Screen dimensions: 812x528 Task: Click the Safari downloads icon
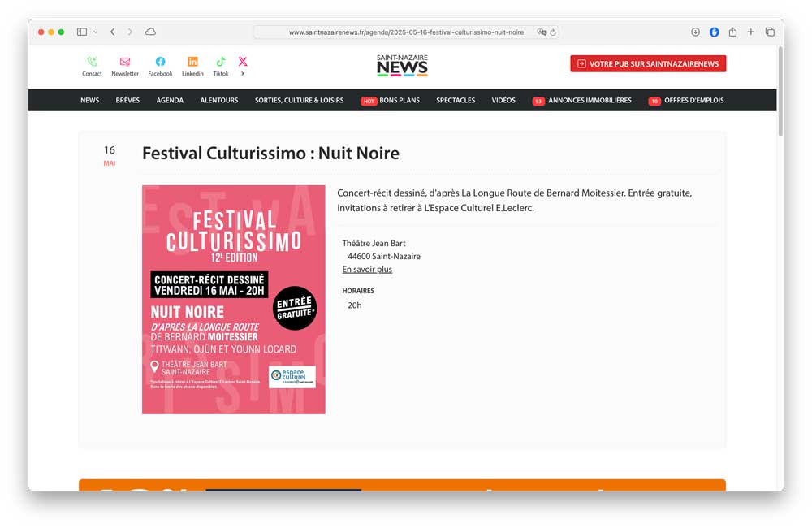(x=695, y=32)
